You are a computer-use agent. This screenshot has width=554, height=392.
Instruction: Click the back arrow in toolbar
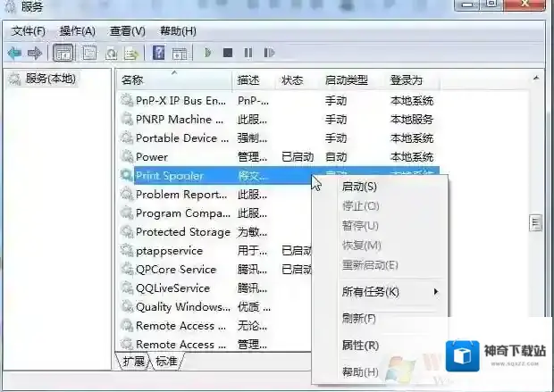pyautogui.click(x=14, y=54)
